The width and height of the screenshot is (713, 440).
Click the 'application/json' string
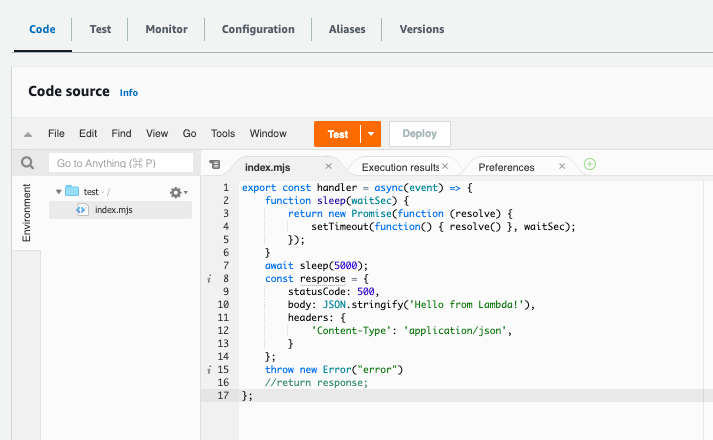455,330
